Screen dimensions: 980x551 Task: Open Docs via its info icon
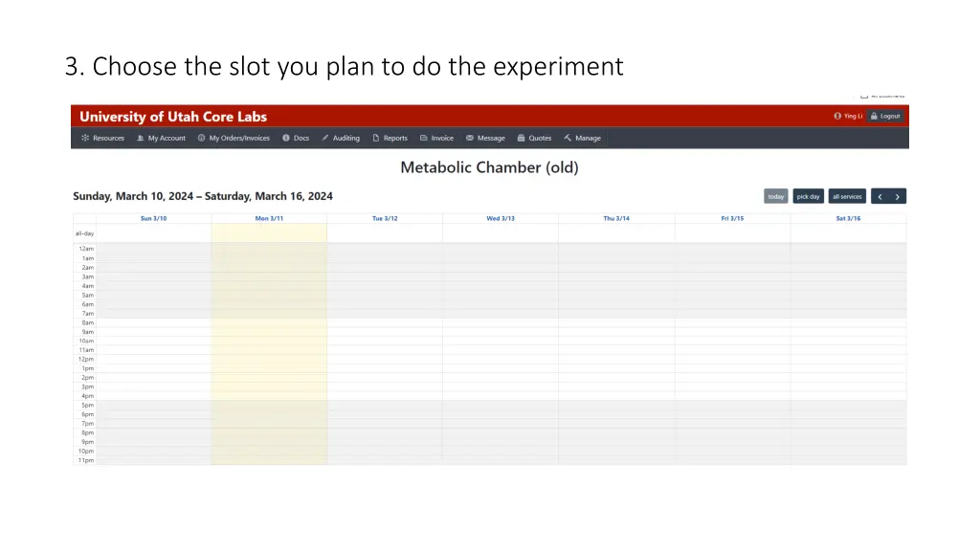[285, 138]
